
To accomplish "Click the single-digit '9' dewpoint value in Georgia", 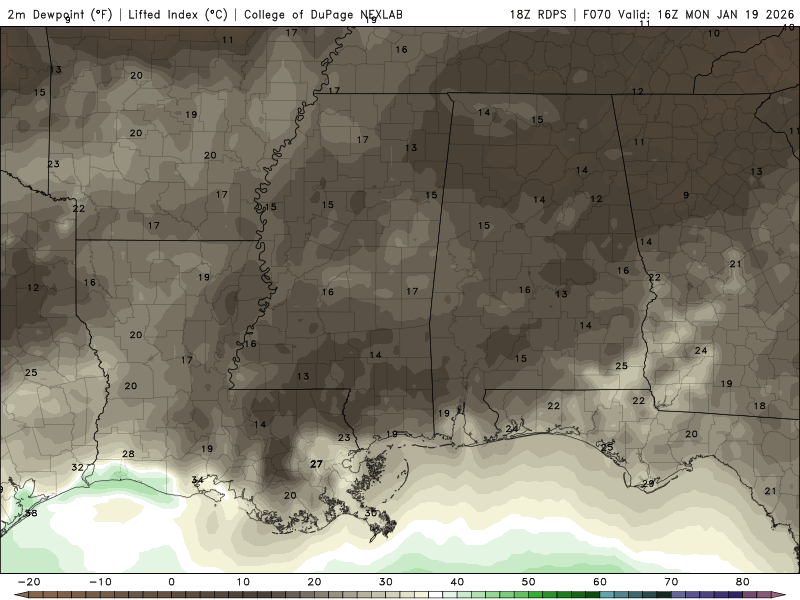I will (x=686, y=195).
